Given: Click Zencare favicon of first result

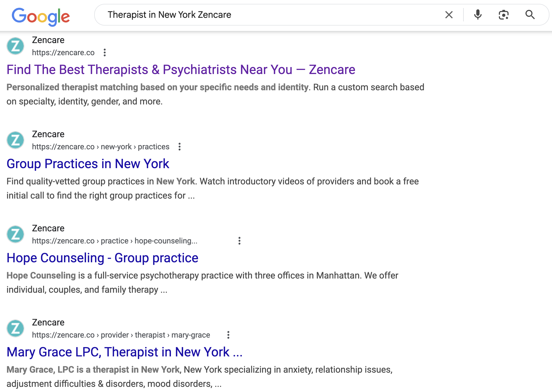Looking at the screenshot, I should (15, 46).
